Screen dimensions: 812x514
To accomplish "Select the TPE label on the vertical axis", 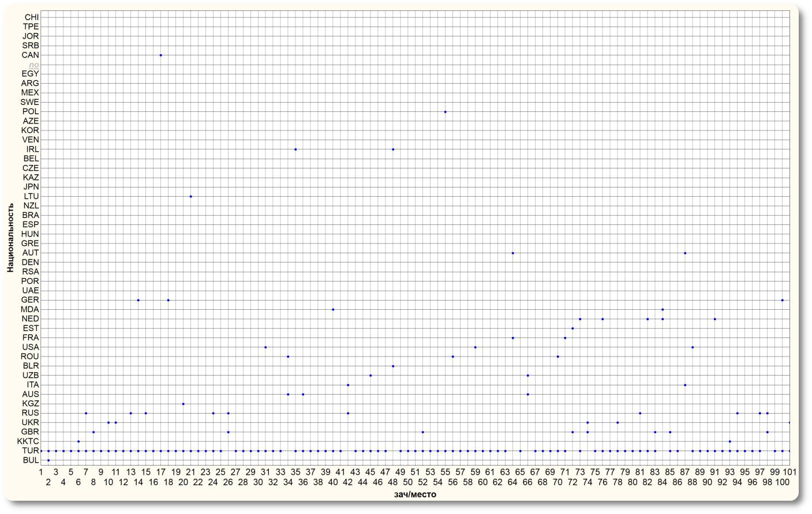I will coord(31,27).
